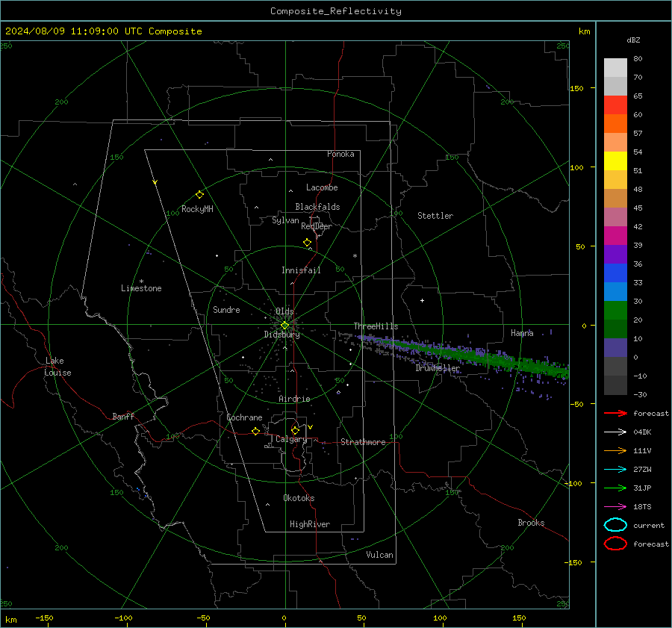This screenshot has width=672, height=628.
Task: Select the indigo 10–0 dBZ swatch
Action: [x=615, y=348]
